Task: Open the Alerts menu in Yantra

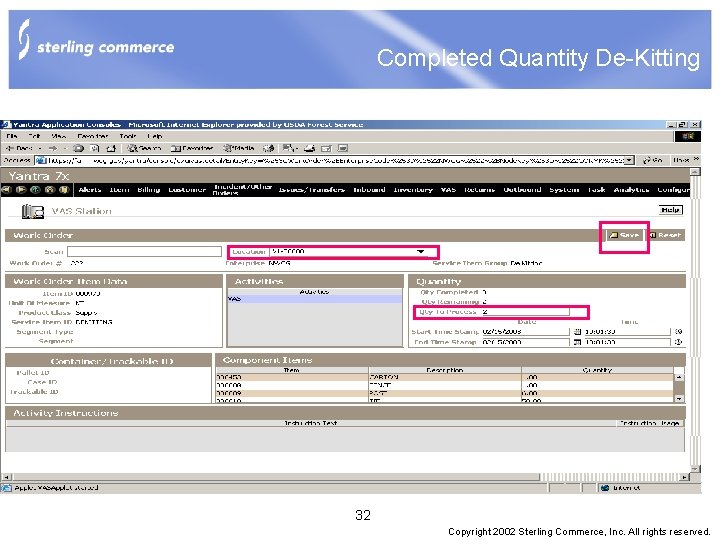Action: click(x=90, y=190)
